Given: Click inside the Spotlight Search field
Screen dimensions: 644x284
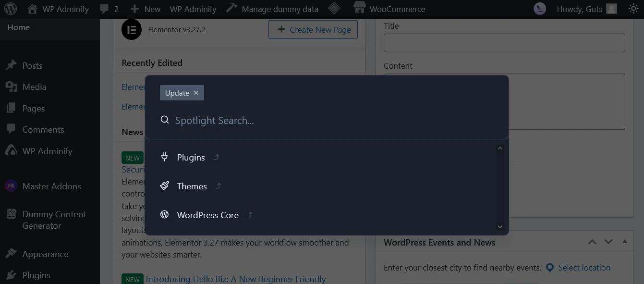Looking at the screenshot, I should pyautogui.click(x=288, y=120).
